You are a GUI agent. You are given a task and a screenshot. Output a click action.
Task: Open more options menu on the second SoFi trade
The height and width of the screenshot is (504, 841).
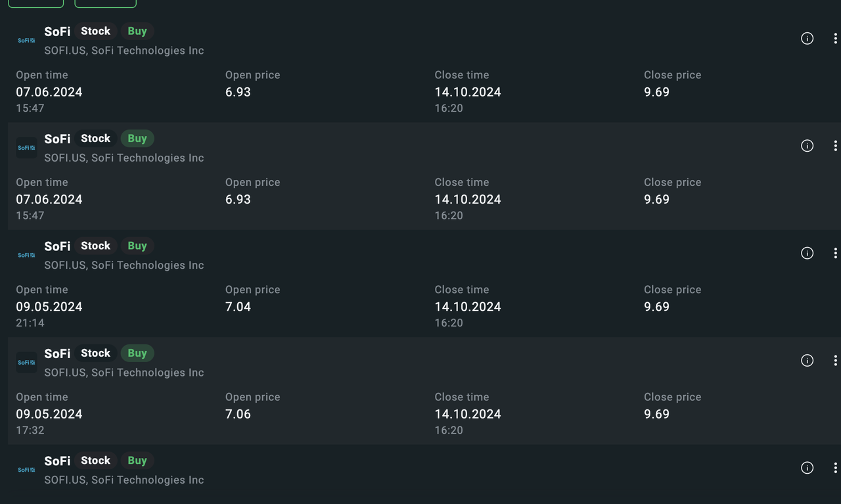(x=835, y=146)
